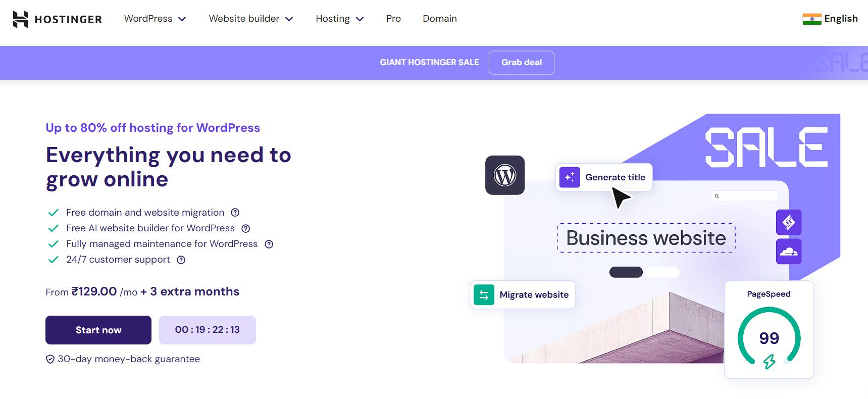Click the lightning bolt icon under PageSpeed
This screenshot has height=399, width=868.
point(769,362)
